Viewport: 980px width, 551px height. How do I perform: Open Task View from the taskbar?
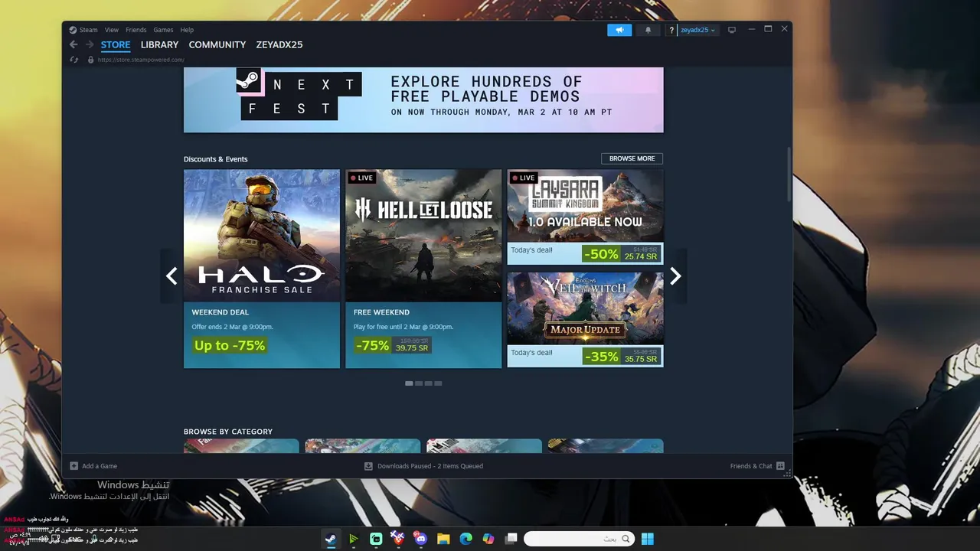(511, 539)
